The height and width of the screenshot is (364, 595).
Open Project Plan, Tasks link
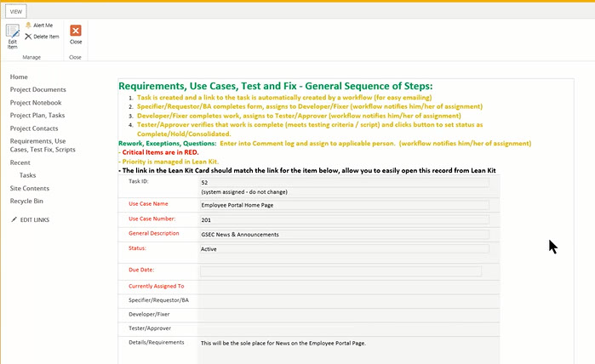point(37,115)
